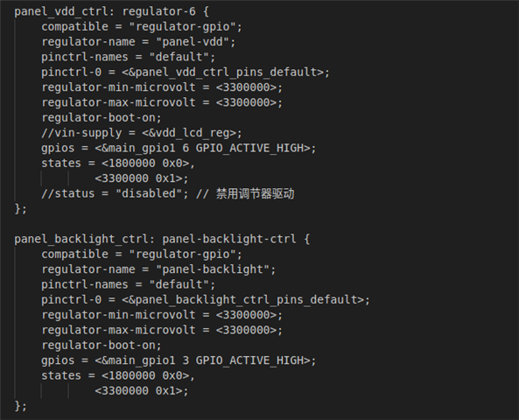Click the first states <1800000 0x0> value
The height and width of the screenshot is (420, 519).
point(145,164)
